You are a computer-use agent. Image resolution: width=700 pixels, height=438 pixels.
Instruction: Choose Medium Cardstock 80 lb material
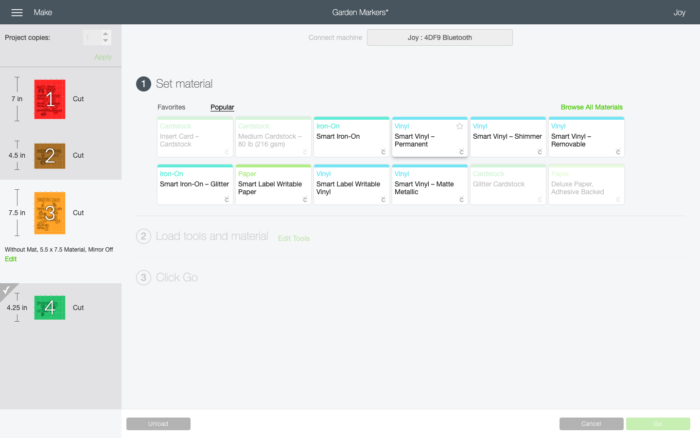coord(273,137)
